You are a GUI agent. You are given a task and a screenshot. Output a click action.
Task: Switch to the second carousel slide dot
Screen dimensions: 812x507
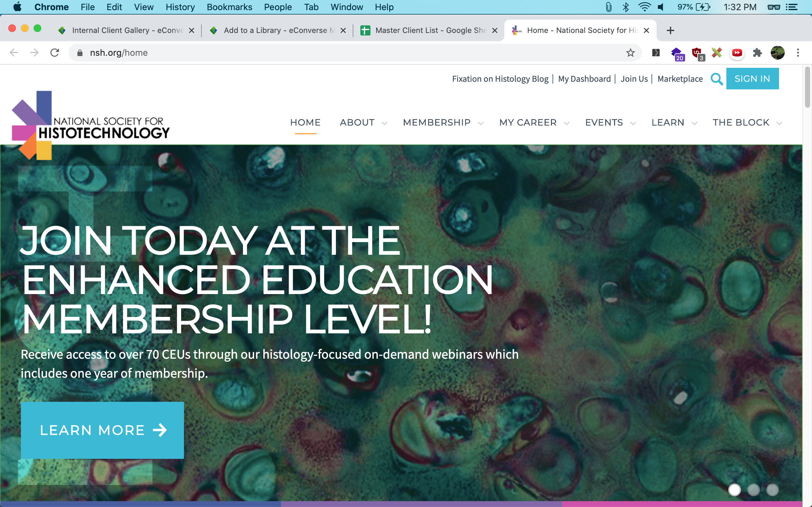pos(753,490)
